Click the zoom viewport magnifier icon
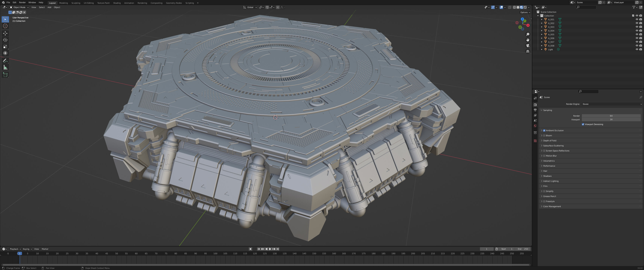The width and height of the screenshot is (644, 270). point(528,34)
